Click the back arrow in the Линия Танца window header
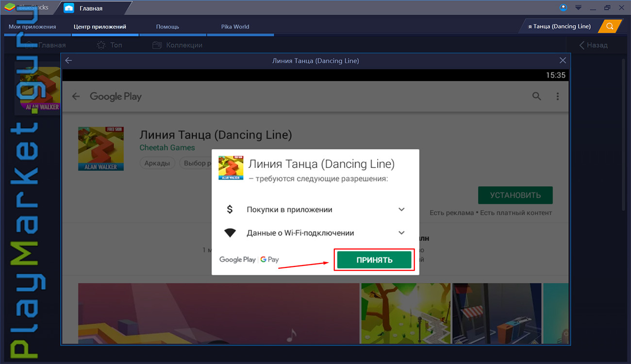The width and height of the screenshot is (631, 364). 68,61
